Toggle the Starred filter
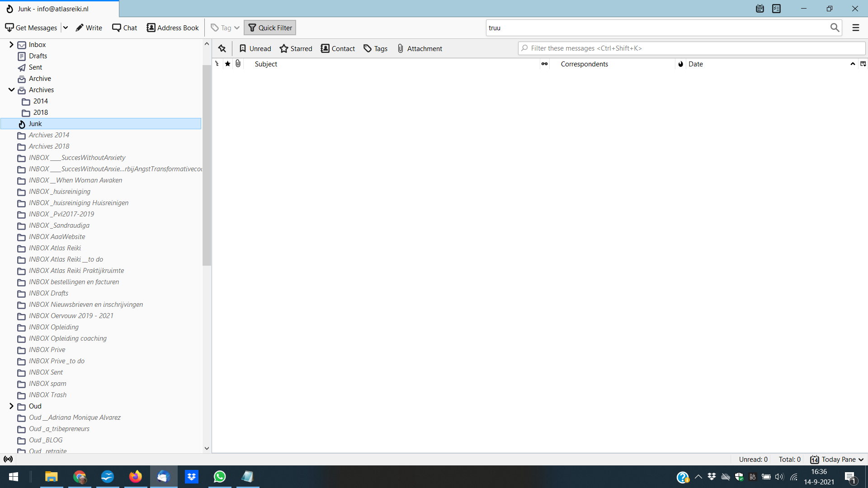 pos(296,48)
